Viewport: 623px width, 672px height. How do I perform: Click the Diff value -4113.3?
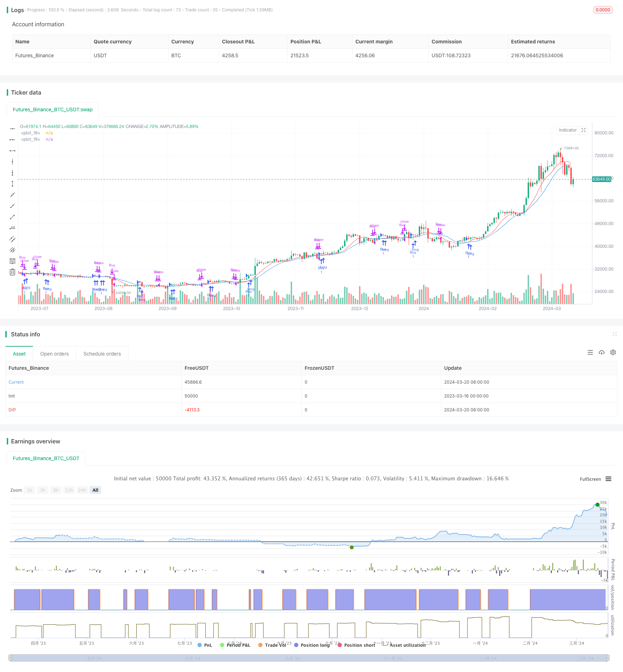coord(192,410)
